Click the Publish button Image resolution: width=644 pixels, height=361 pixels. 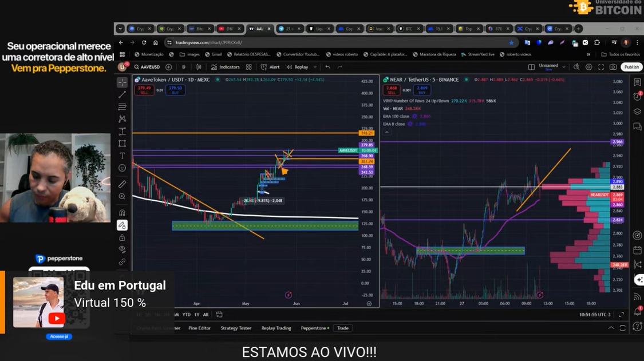(x=631, y=67)
